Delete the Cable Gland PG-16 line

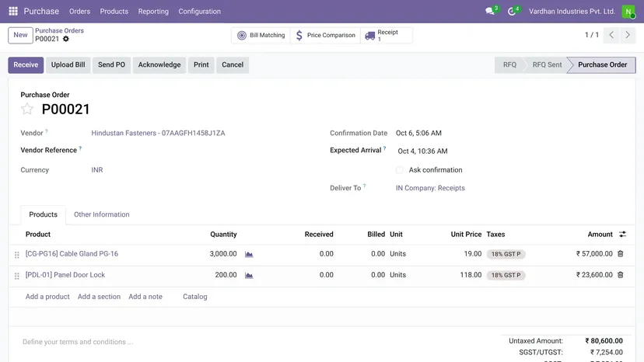(x=621, y=254)
